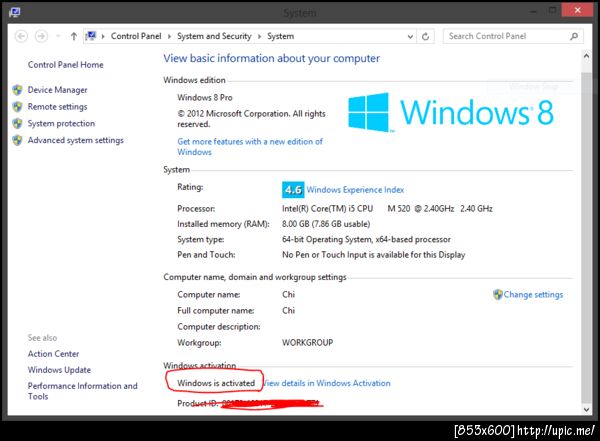
Task: Open Performance Information and Tools
Action: tap(82, 391)
